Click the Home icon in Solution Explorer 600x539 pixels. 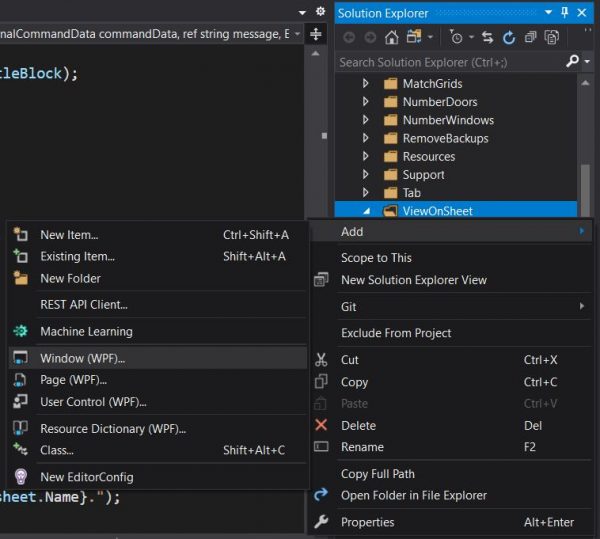[391, 37]
